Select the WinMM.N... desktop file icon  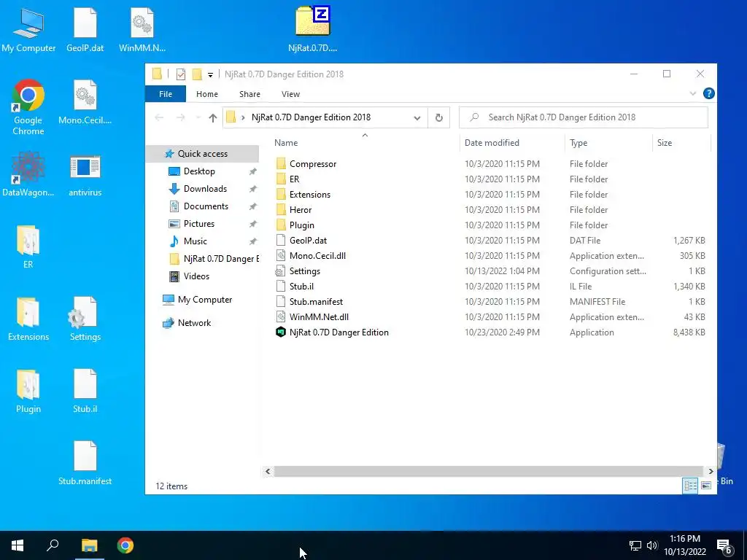click(x=142, y=29)
